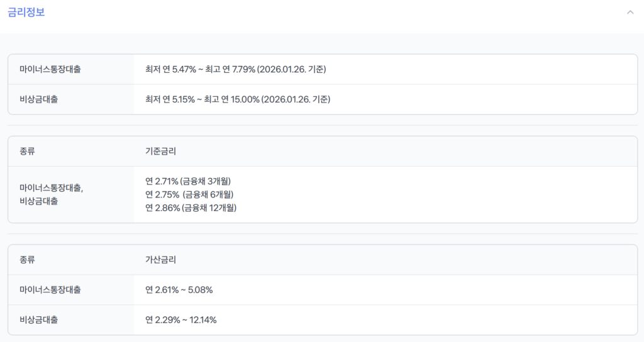The image size is (644, 342).
Task: Click the 연 2.29% ~ 12.14% value
Action: point(181,320)
